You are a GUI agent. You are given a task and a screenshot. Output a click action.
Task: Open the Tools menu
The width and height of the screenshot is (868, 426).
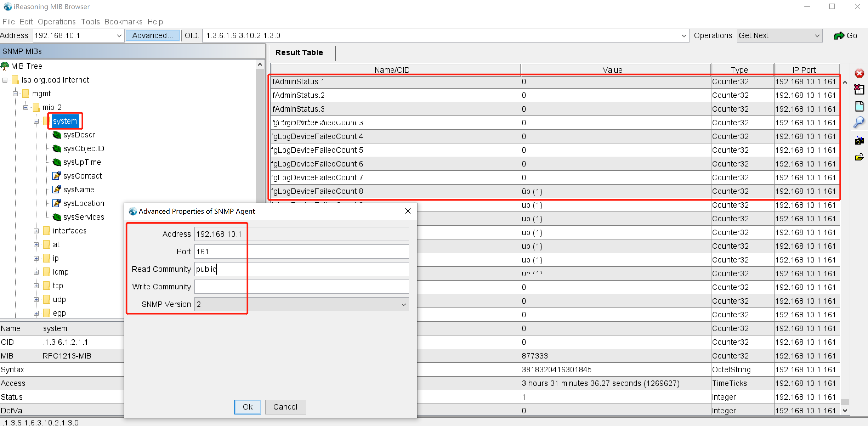point(90,22)
